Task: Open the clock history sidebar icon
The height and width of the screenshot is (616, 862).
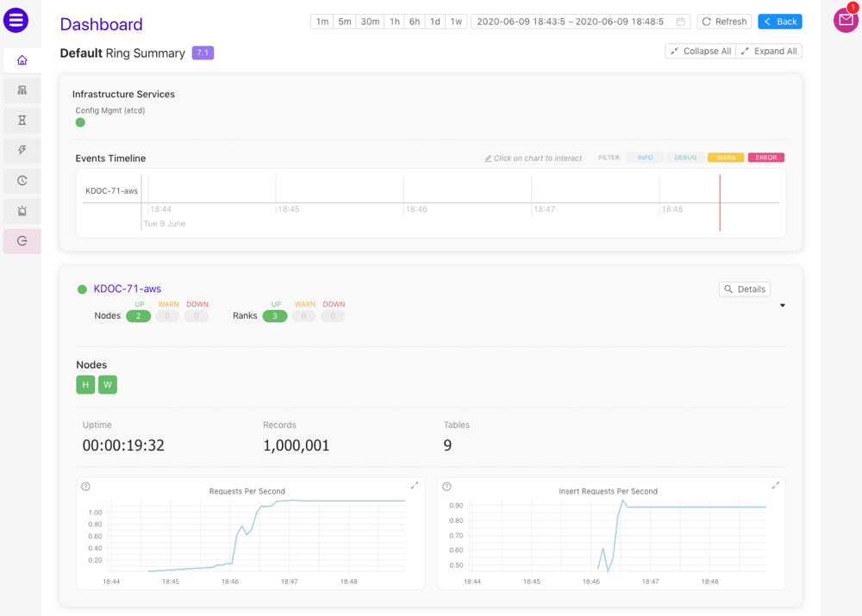Action: [22, 180]
